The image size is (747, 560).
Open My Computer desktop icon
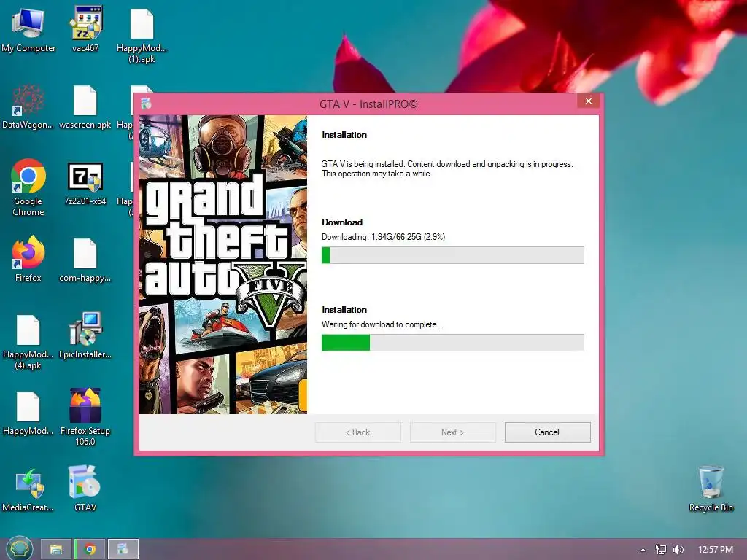tap(28, 29)
